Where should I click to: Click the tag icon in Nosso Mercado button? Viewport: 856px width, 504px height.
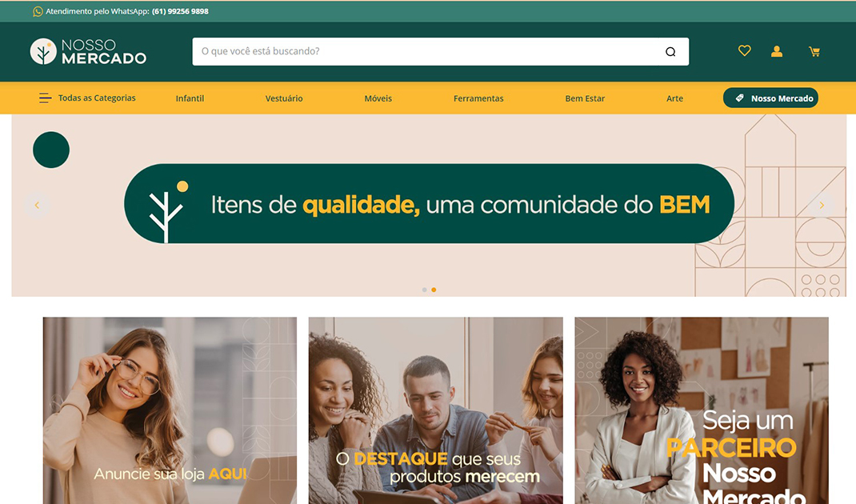pos(740,98)
